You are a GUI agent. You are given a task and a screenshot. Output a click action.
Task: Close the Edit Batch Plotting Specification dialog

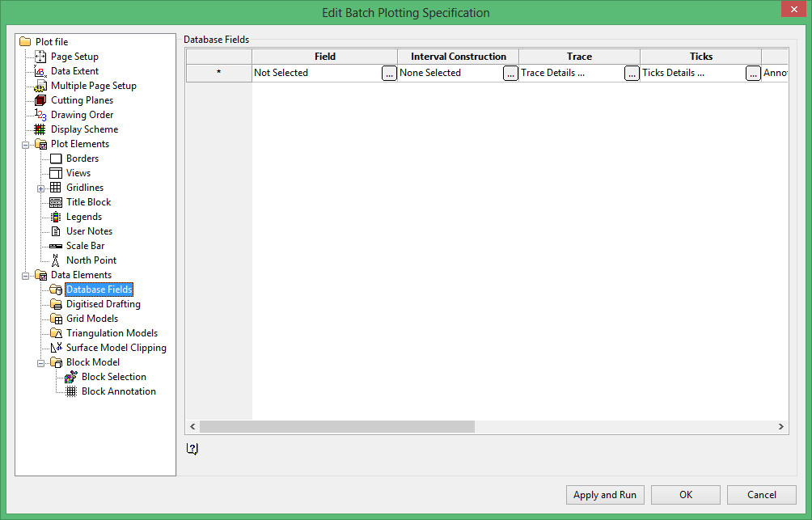click(x=794, y=10)
